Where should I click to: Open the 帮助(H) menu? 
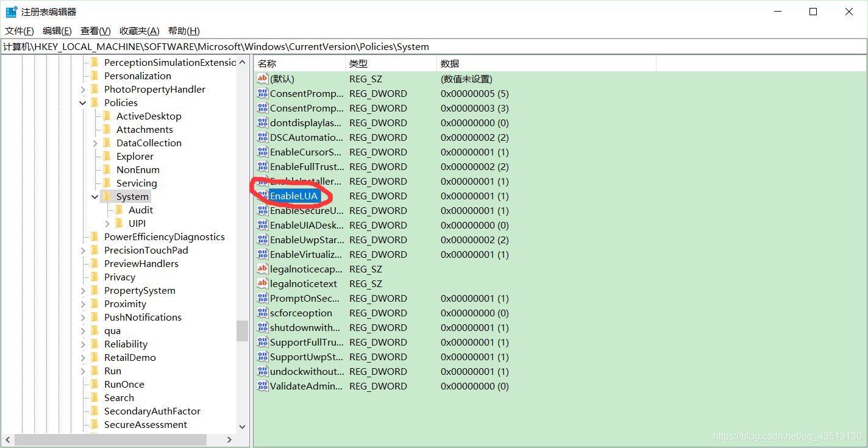(184, 30)
